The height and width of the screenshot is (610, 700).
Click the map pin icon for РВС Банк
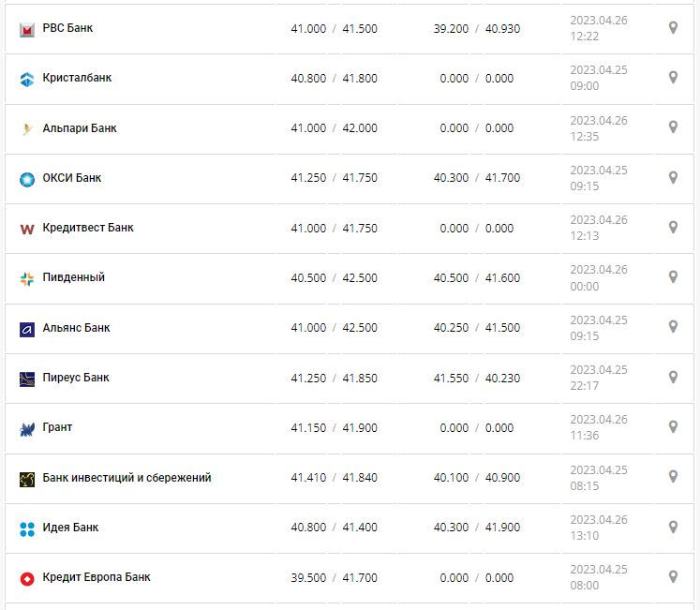(x=673, y=28)
